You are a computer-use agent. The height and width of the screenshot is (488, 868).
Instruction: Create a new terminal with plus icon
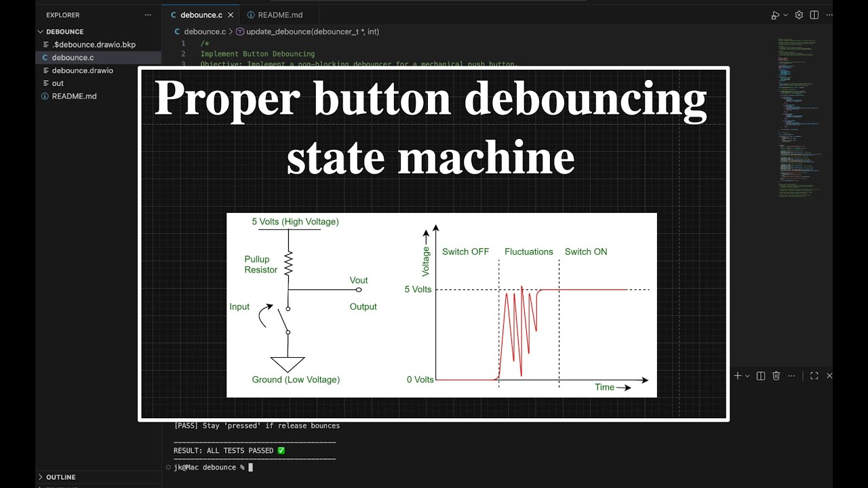[x=738, y=375]
